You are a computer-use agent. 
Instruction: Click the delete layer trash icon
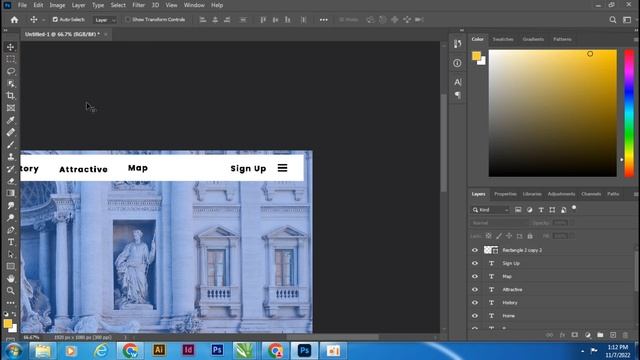[625, 335]
